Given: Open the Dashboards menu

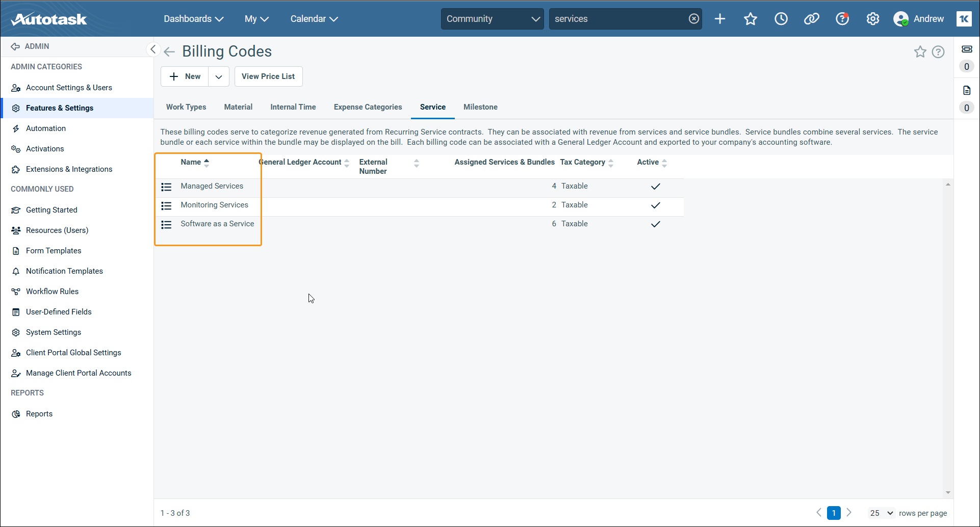Looking at the screenshot, I should coord(193,19).
